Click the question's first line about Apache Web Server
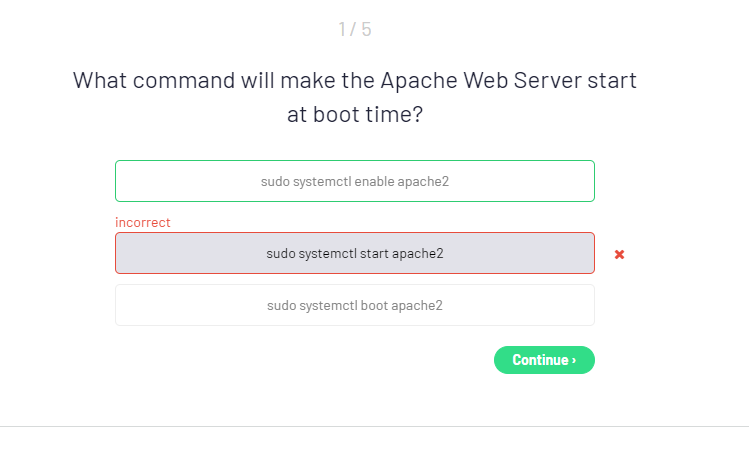Viewport: 749px width, 461px height. [x=355, y=80]
